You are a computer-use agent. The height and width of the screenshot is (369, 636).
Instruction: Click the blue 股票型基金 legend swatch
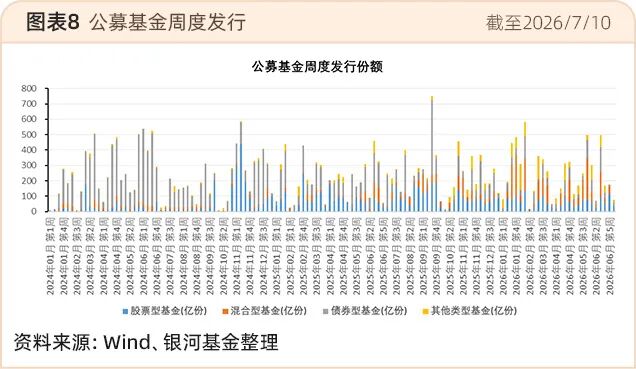(125, 311)
